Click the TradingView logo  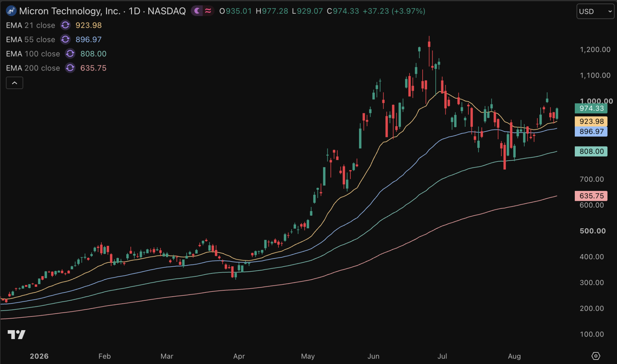coord(17,335)
